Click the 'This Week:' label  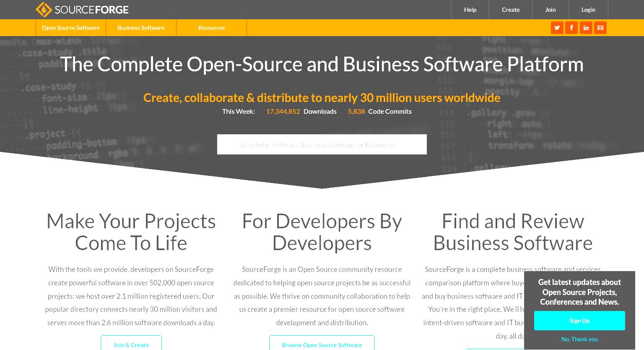coord(239,111)
